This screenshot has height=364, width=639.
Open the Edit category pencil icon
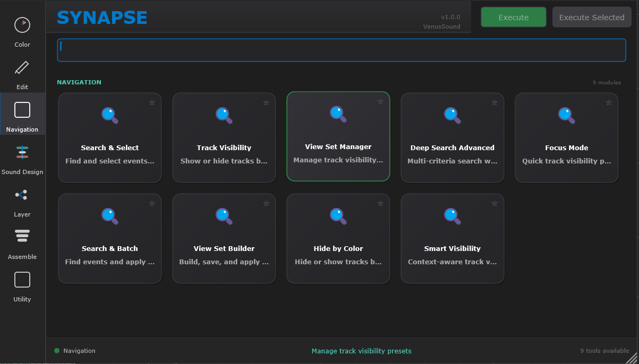(x=22, y=68)
